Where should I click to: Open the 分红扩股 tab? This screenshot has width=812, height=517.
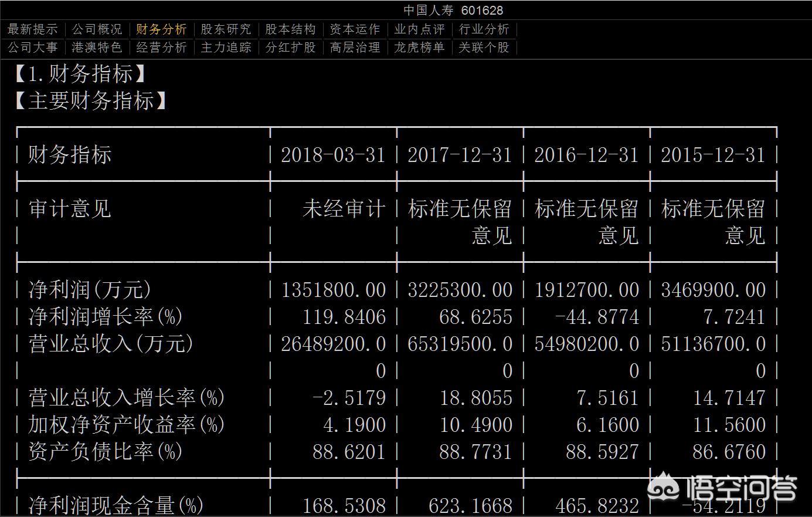tap(290, 48)
